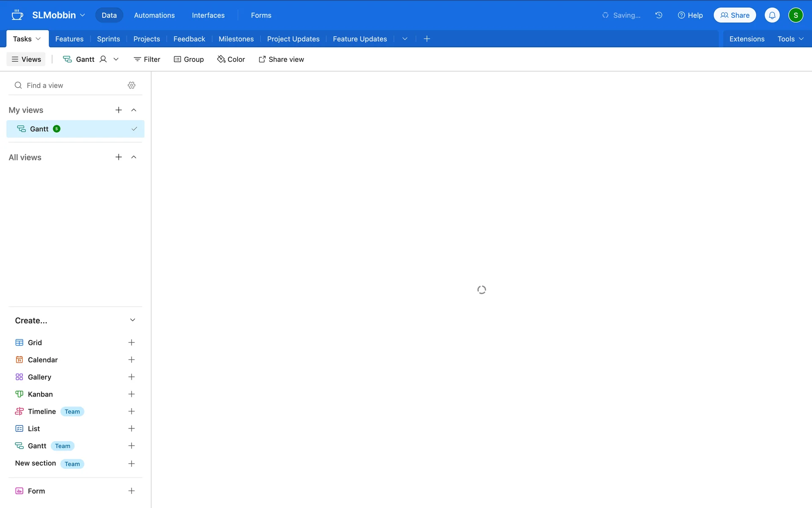
Task: Click plus to add Calendar view
Action: pos(132,360)
